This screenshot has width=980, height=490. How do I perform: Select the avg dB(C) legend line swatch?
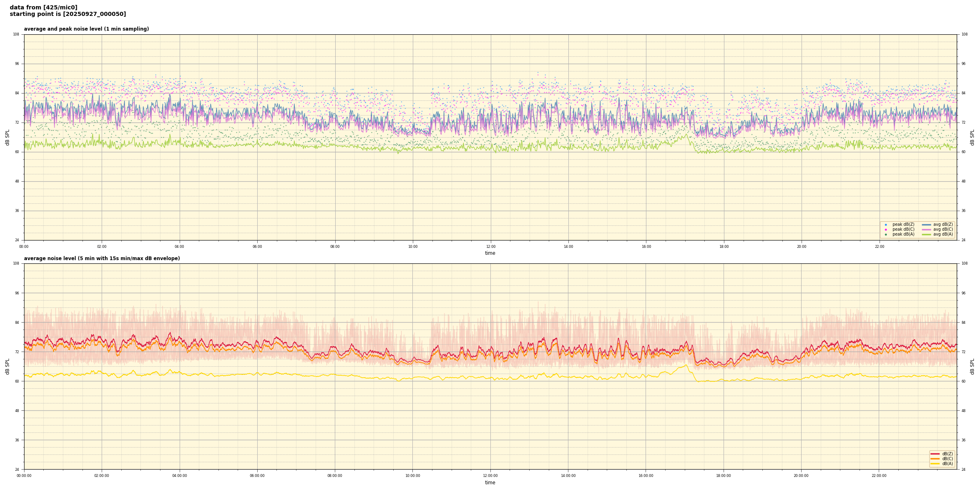click(927, 229)
